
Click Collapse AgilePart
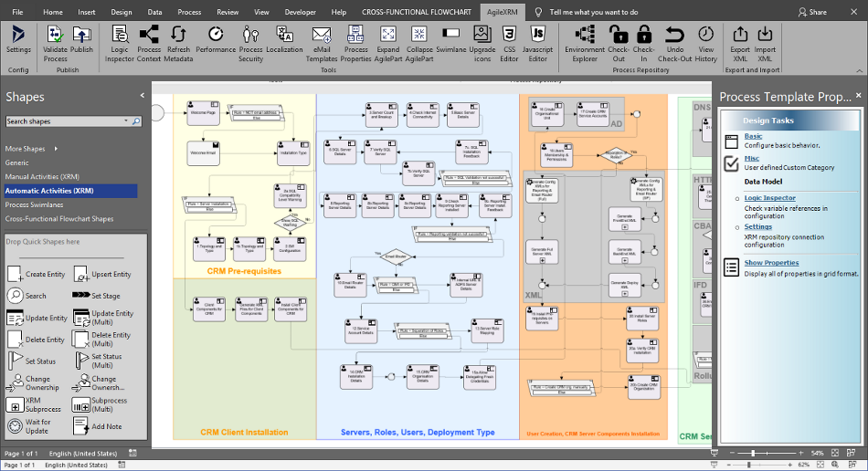[x=419, y=44]
